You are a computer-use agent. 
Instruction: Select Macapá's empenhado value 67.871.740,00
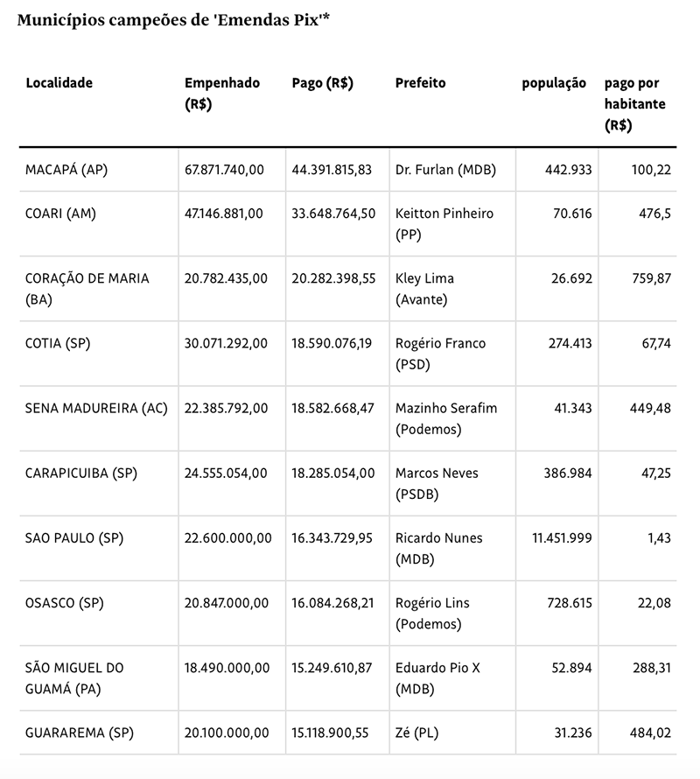click(x=224, y=170)
